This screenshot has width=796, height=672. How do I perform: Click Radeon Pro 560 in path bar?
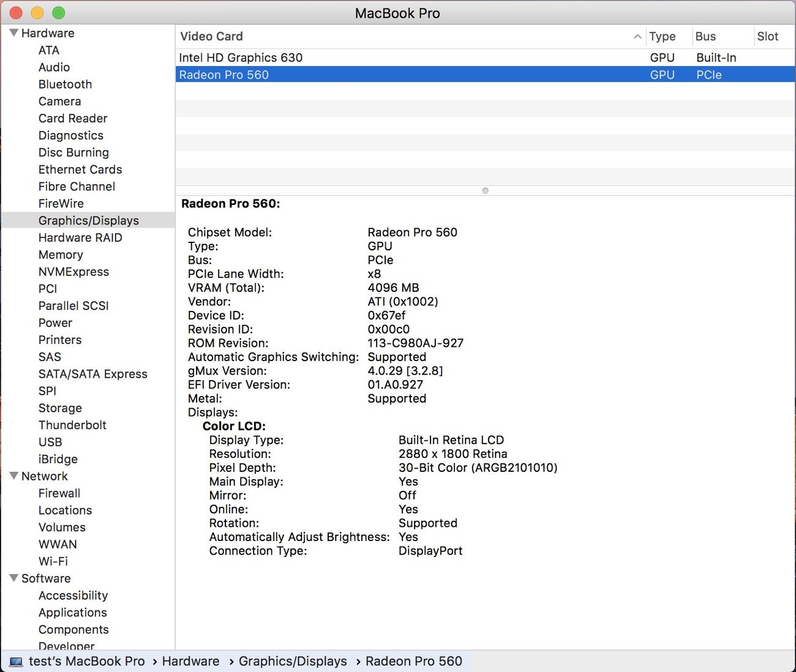[x=414, y=662]
